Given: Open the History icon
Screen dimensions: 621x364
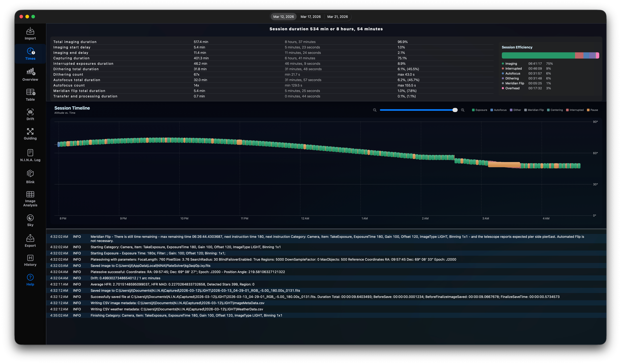Looking at the screenshot, I should [x=30, y=258].
